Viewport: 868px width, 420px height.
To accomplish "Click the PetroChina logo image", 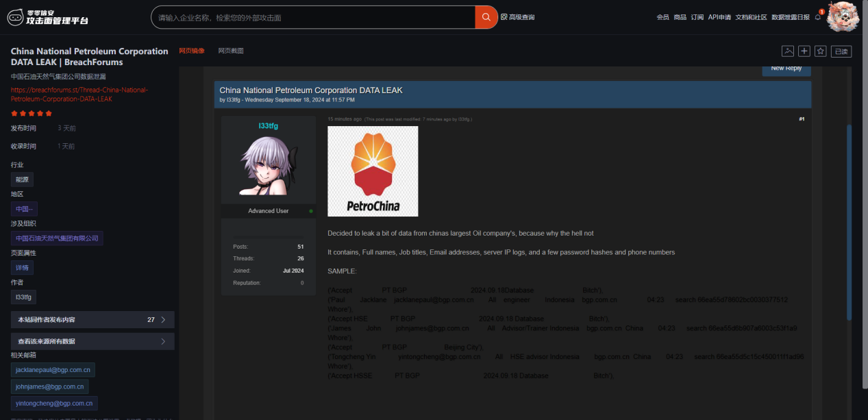I will click(x=373, y=171).
